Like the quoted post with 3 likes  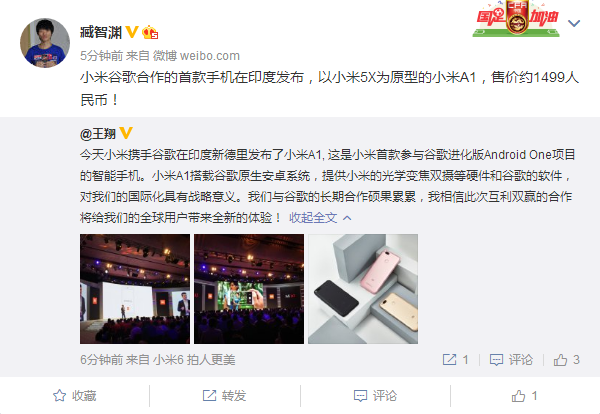566,360
